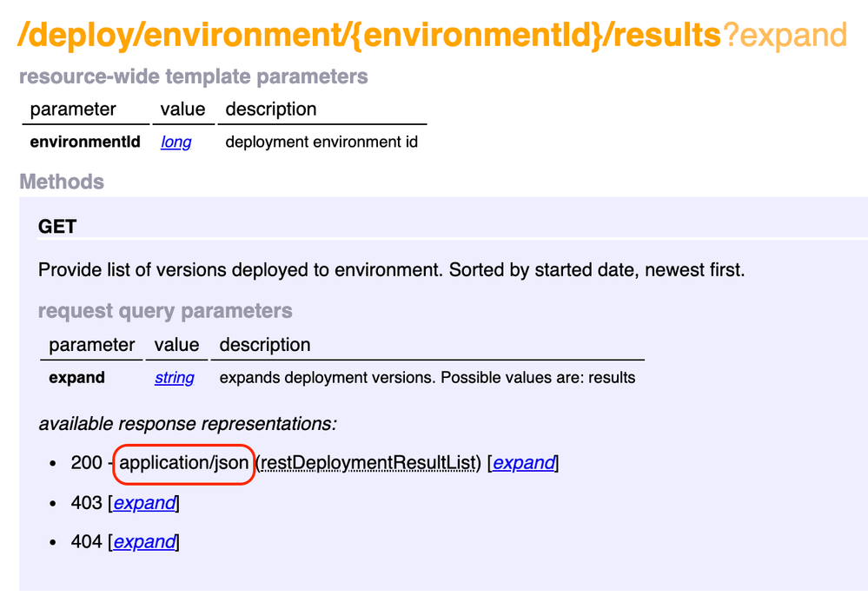The image size is (868, 609).
Task: Open the string type link for expand parameter
Action: 174,377
